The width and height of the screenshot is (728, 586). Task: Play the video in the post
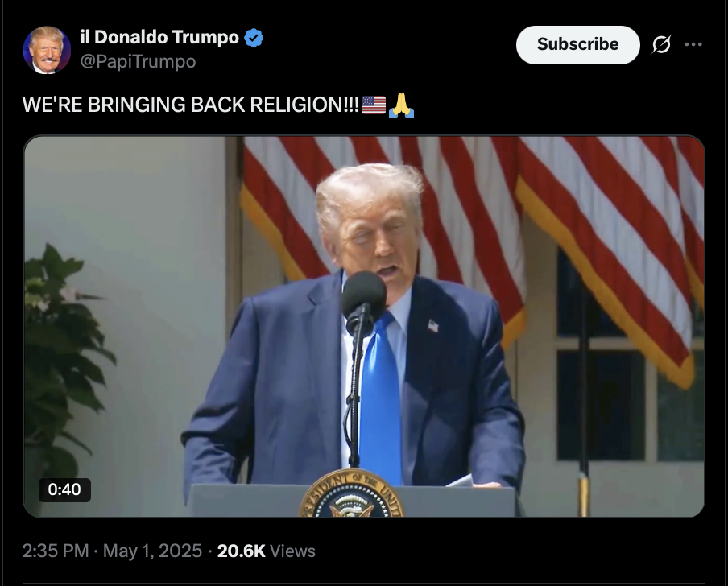click(364, 326)
